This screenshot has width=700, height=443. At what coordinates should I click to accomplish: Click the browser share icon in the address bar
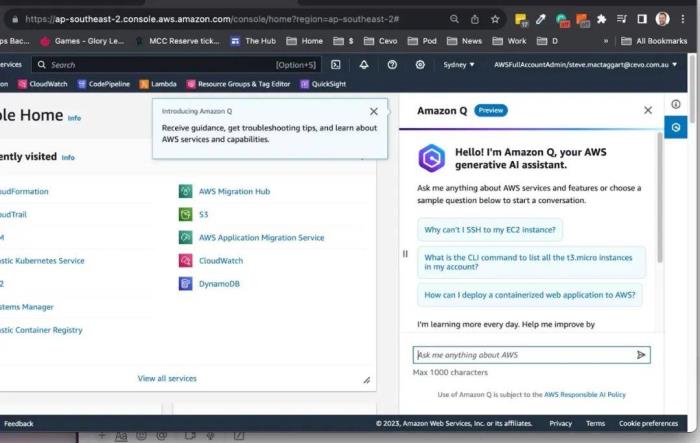[x=475, y=19]
